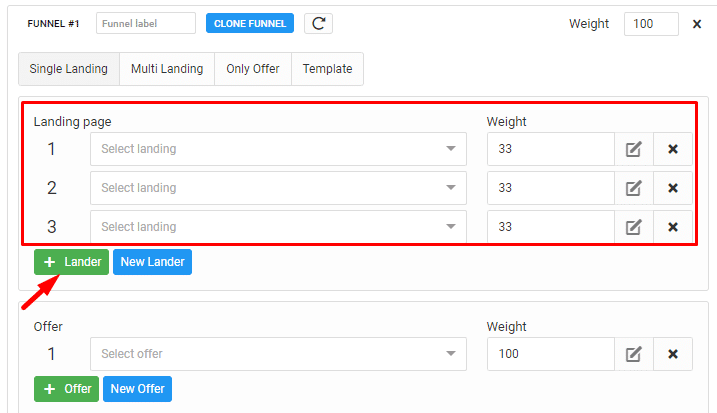Open the Template tab

pos(327,69)
